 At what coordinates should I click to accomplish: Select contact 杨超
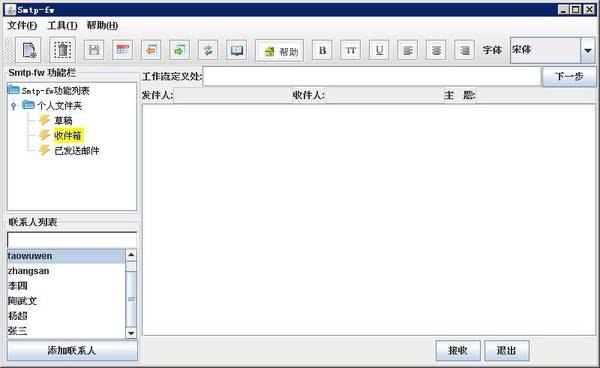[66, 316]
